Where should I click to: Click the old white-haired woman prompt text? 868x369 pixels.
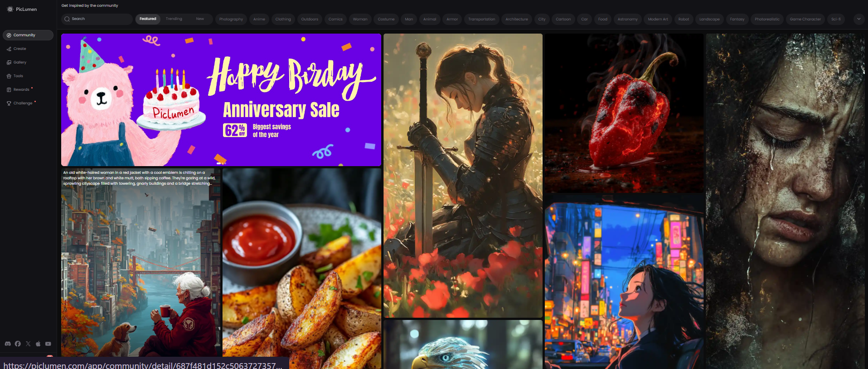tap(139, 178)
